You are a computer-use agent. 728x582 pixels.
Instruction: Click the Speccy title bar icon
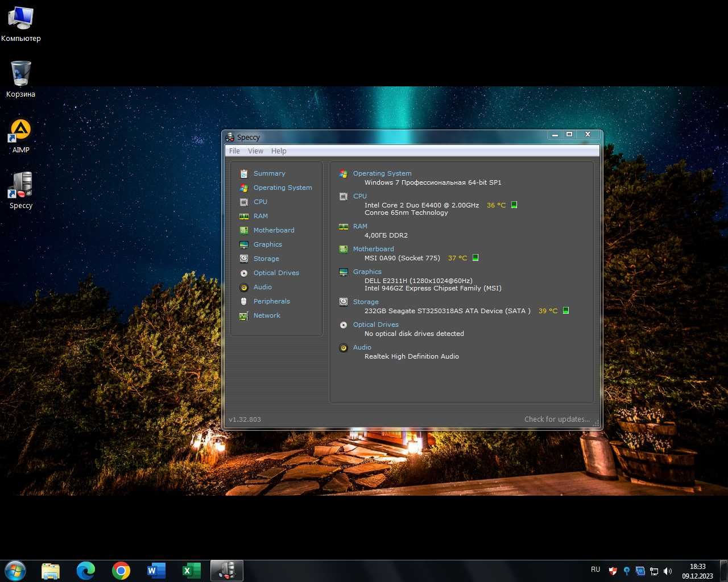point(230,137)
